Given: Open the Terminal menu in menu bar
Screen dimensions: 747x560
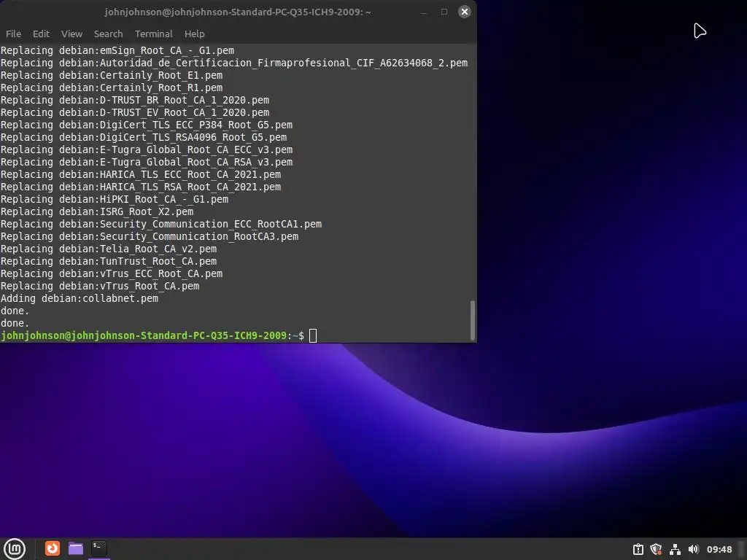Looking at the screenshot, I should [x=153, y=34].
